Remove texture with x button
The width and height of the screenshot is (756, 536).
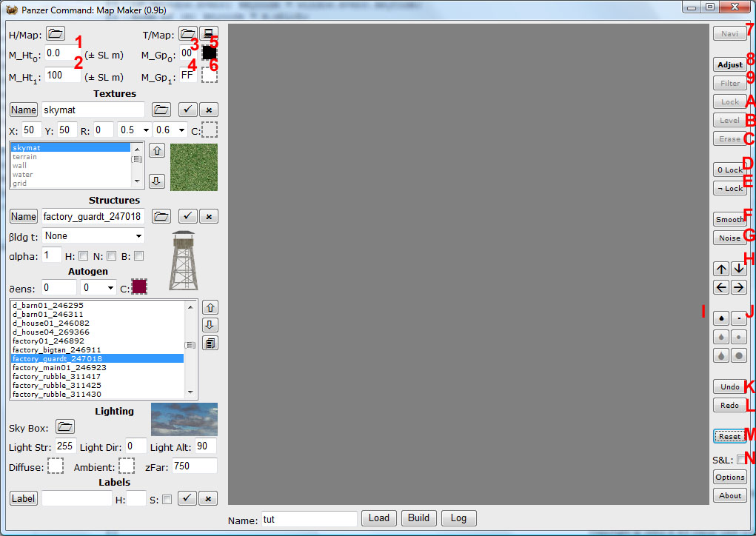click(209, 110)
